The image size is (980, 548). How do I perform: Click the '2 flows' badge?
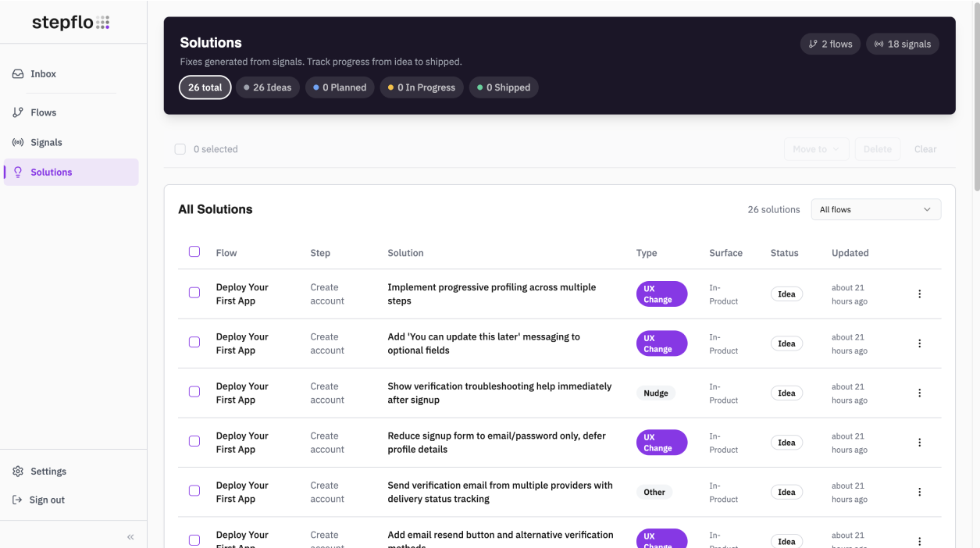tap(830, 44)
